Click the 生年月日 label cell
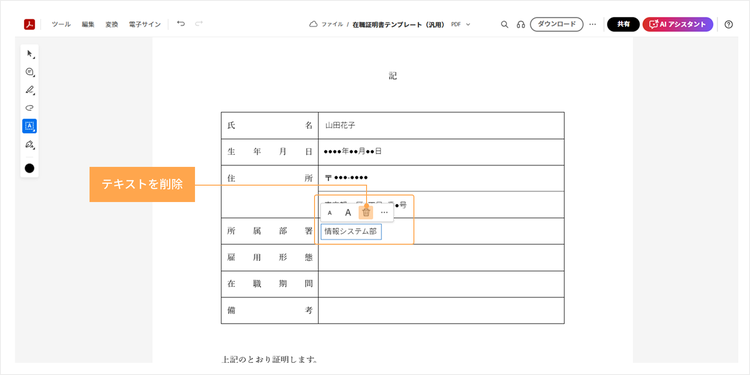This screenshot has width=750, height=375. click(x=270, y=152)
